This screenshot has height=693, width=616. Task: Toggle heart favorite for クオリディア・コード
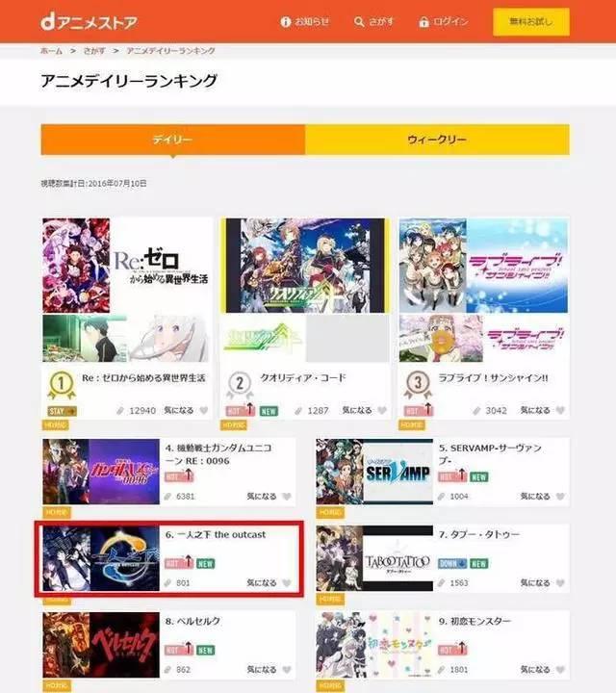click(382, 411)
